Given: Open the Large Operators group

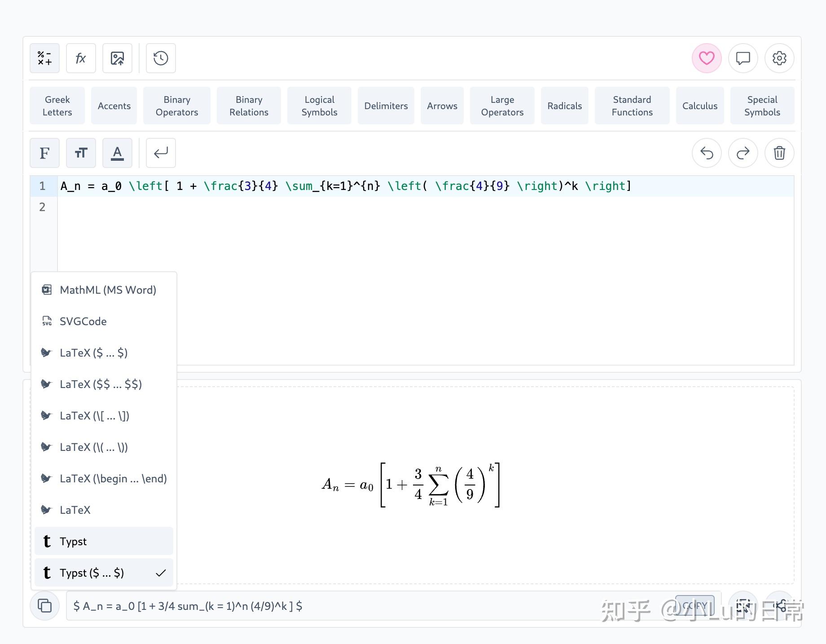Looking at the screenshot, I should point(502,106).
